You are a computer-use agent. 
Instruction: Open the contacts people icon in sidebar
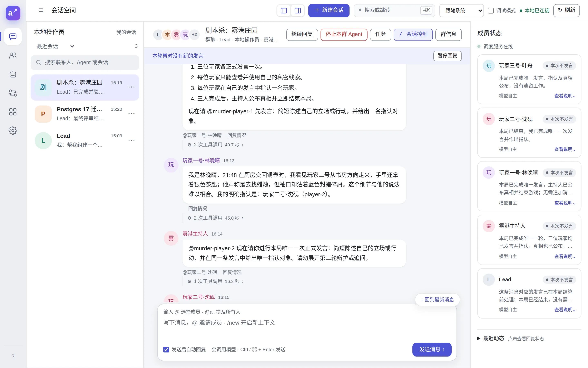(13, 55)
